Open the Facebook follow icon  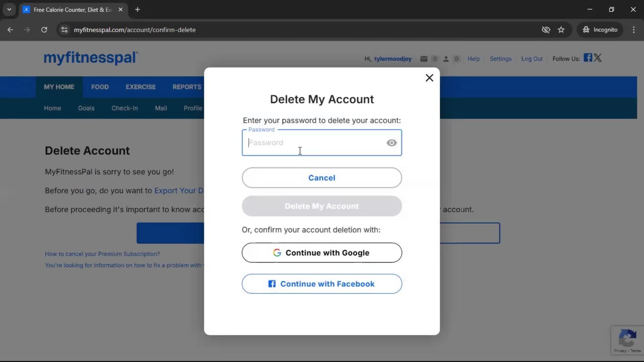pyautogui.click(x=588, y=58)
